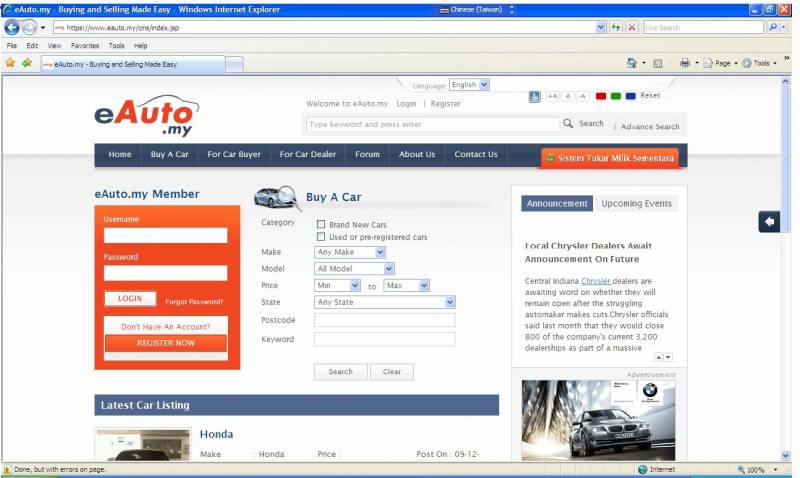Click the eAuto.my logo
The width and height of the screenshot is (800, 478).
146,115
